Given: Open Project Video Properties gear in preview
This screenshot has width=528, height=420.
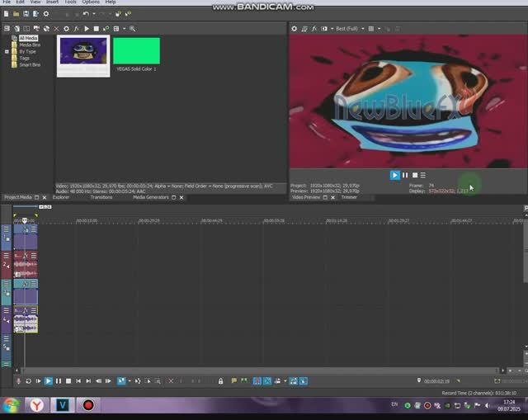Looking at the screenshot, I should (295, 29).
